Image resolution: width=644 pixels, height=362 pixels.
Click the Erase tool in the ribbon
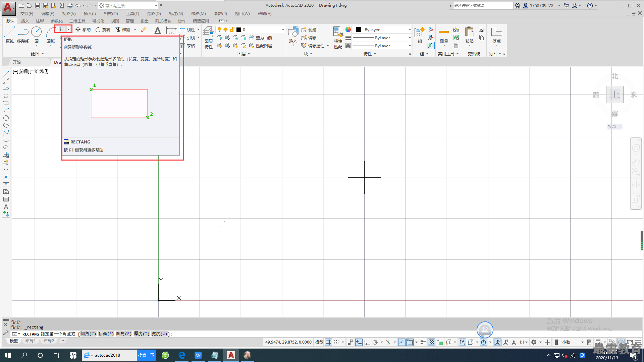point(143,29)
